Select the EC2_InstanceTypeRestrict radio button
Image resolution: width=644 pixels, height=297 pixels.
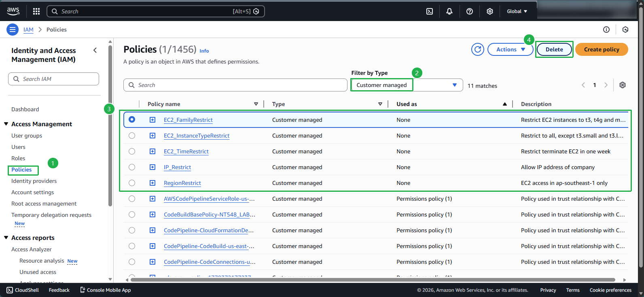(132, 136)
